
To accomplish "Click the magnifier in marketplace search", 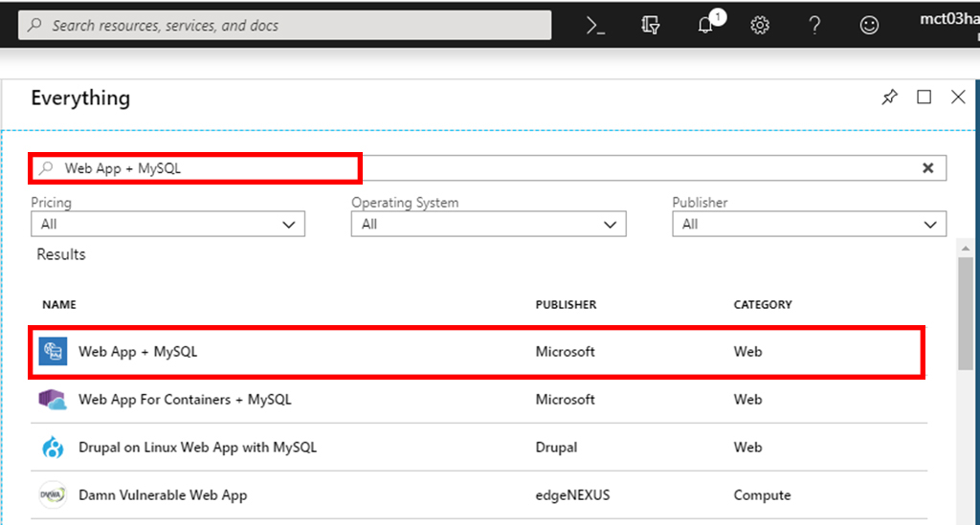I will point(46,168).
